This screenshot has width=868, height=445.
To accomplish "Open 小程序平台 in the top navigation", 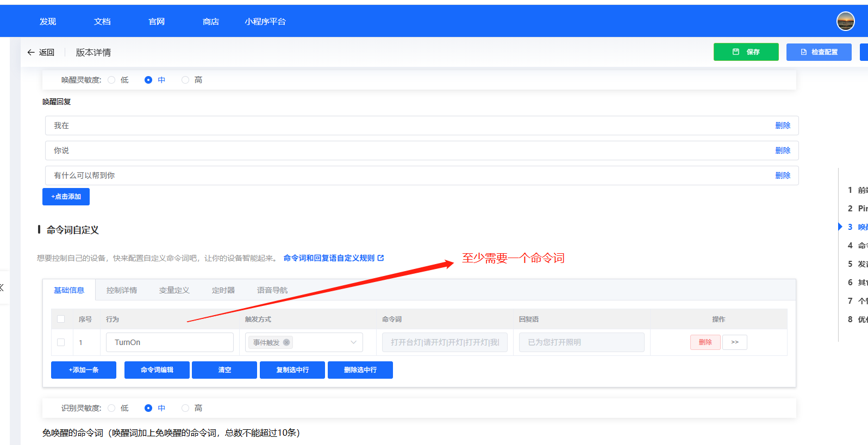I will pyautogui.click(x=265, y=22).
